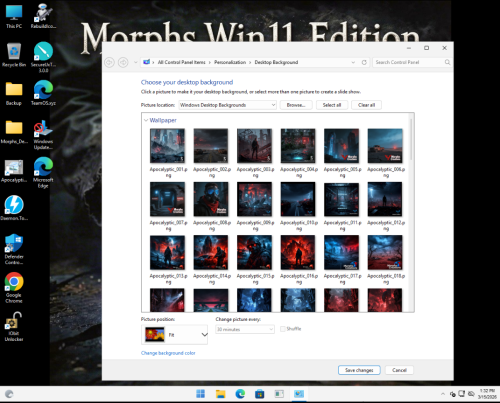Screen dimensions: 500x403
Task: Open Microsoft Edge from taskbar
Action: tap(240, 394)
